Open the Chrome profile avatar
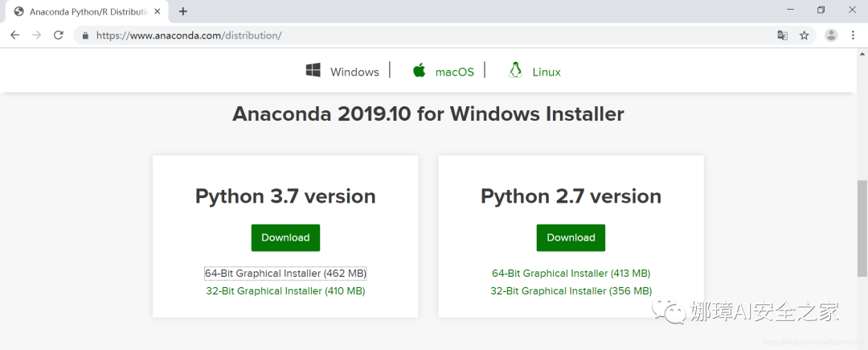This screenshot has height=350, width=868. pos(832,35)
